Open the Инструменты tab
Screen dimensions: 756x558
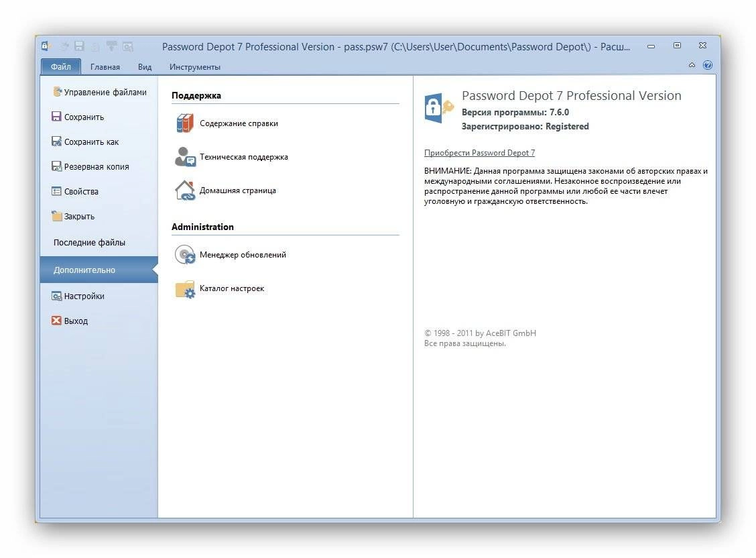click(195, 67)
